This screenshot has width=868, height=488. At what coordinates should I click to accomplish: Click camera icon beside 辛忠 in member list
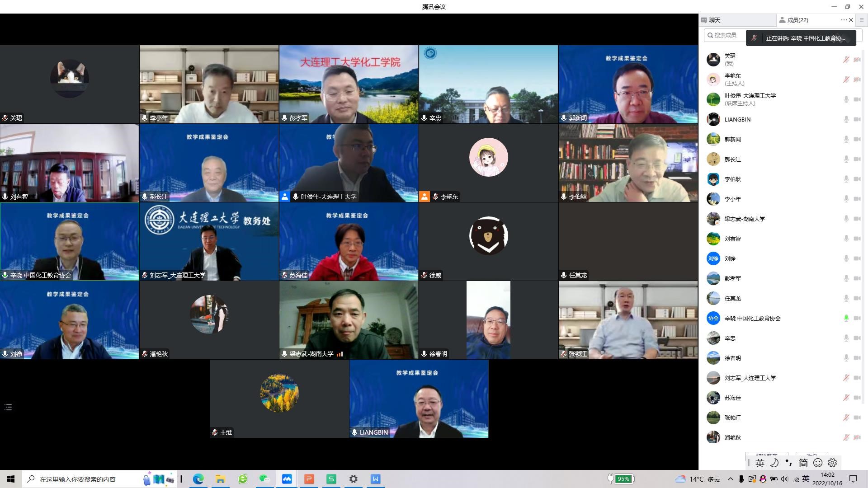click(x=857, y=338)
